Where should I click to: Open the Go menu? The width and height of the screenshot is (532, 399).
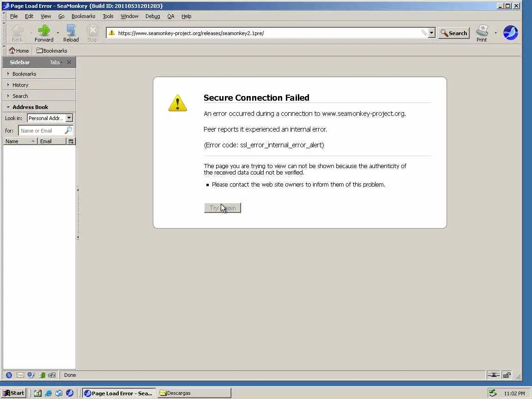pos(61,16)
